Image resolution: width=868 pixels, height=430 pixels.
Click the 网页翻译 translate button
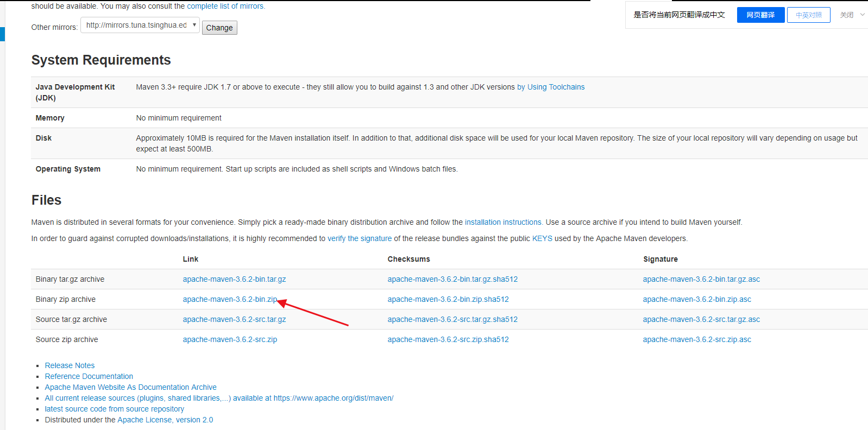pyautogui.click(x=760, y=15)
